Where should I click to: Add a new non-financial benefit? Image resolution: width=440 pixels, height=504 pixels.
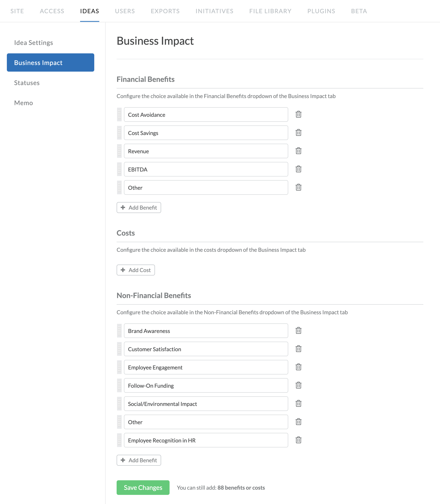139,460
